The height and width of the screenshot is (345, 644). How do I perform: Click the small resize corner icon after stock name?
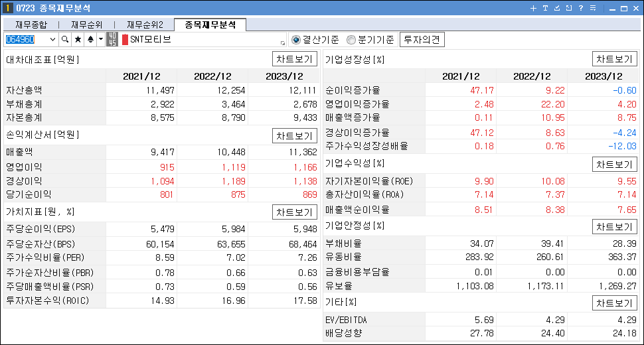pyautogui.click(x=283, y=43)
